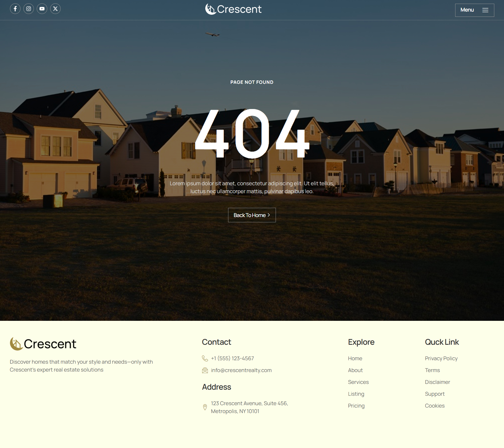
Task: Click the Crescent logo in header
Action: point(233,9)
